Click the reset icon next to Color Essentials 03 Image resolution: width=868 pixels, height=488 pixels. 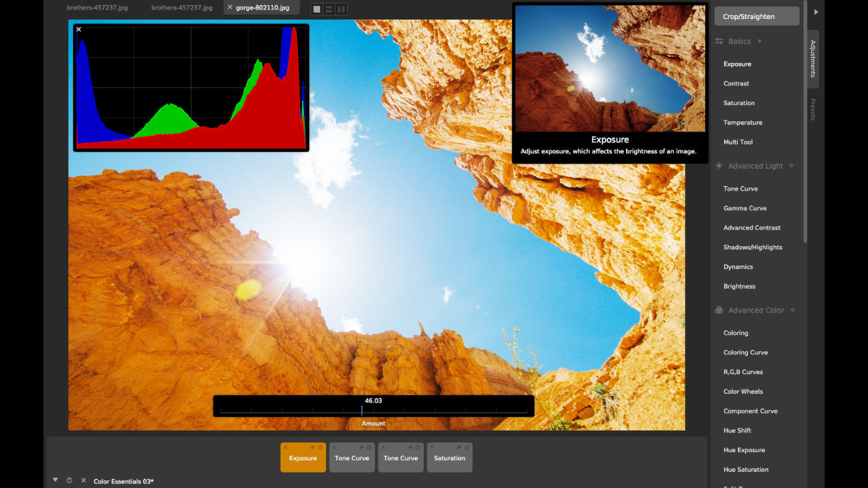(69, 481)
